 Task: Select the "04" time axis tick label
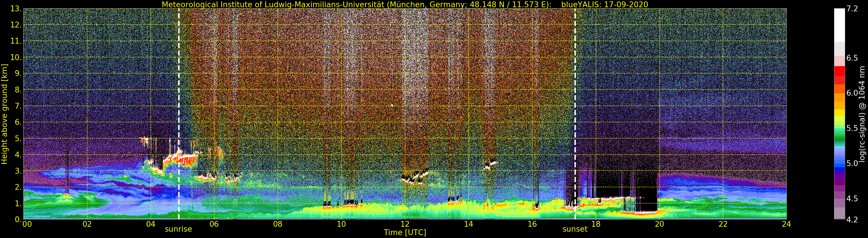point(151,224)
